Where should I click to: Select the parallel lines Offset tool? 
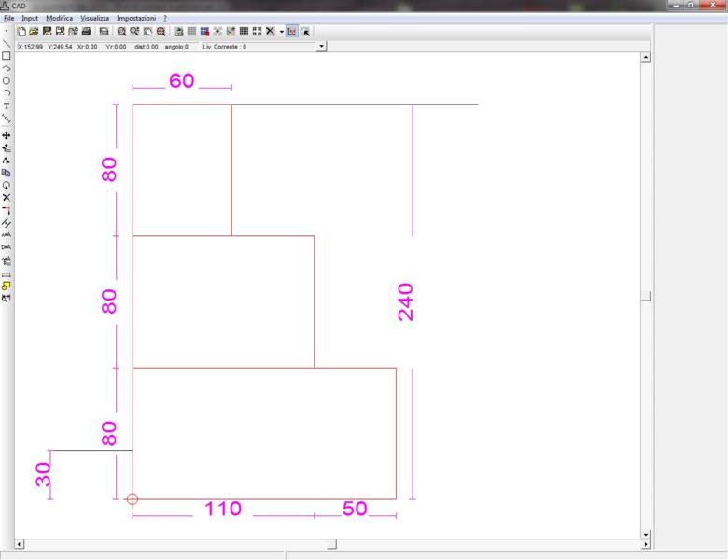point(6,223)
